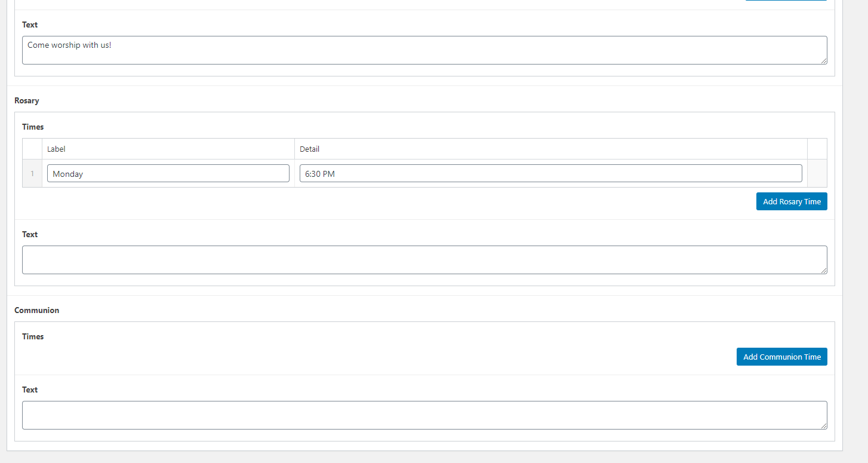Click the Monday label input field
The image size is (868, 463).
click(168, 174)
